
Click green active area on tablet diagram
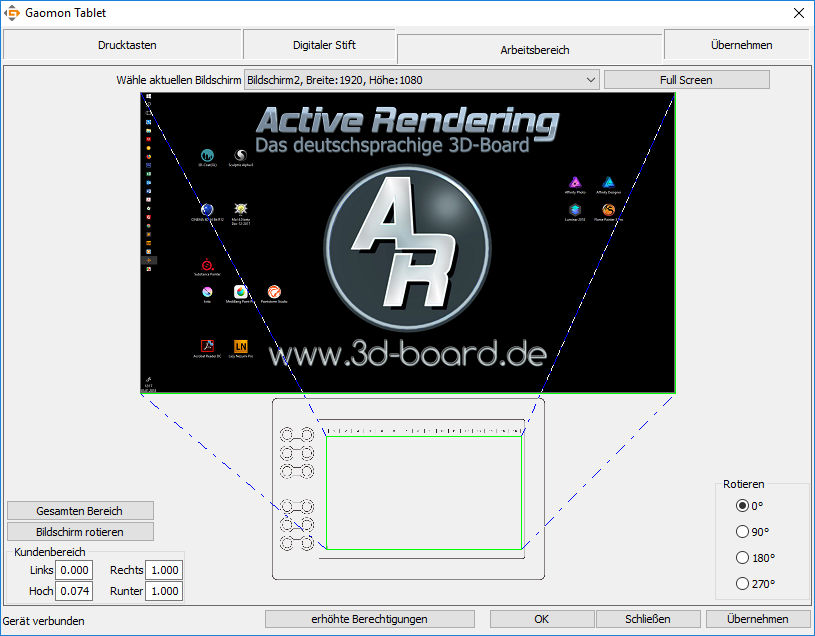pyautogui.click(x=424, y=493)
